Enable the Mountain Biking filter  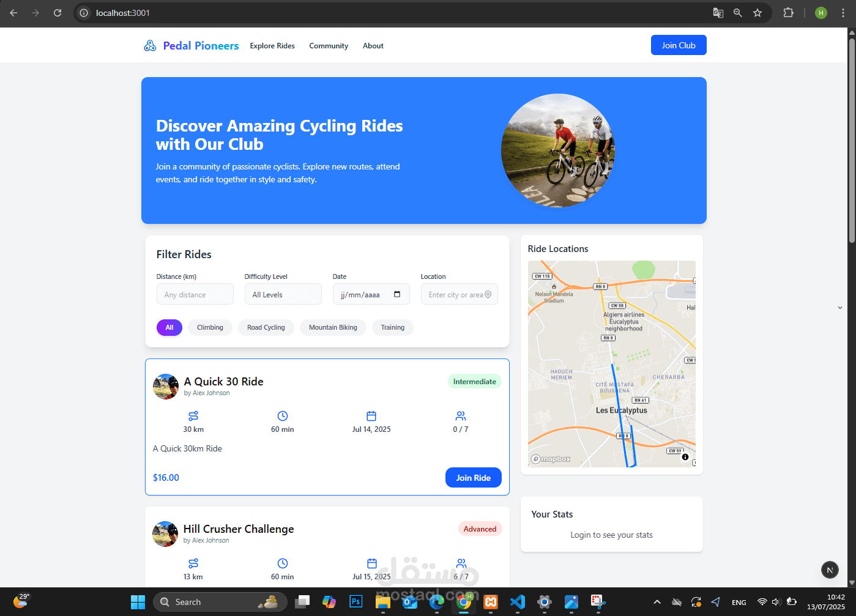333,327
